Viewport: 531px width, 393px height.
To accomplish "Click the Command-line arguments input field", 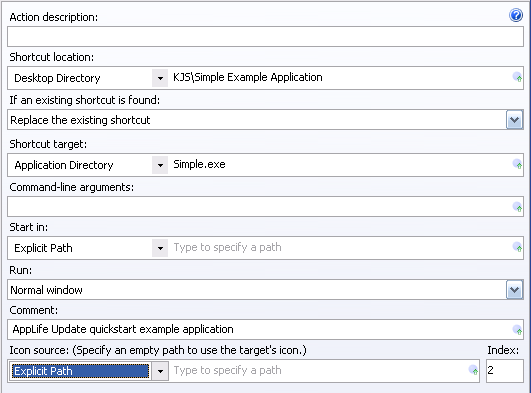I will point(260,207).
